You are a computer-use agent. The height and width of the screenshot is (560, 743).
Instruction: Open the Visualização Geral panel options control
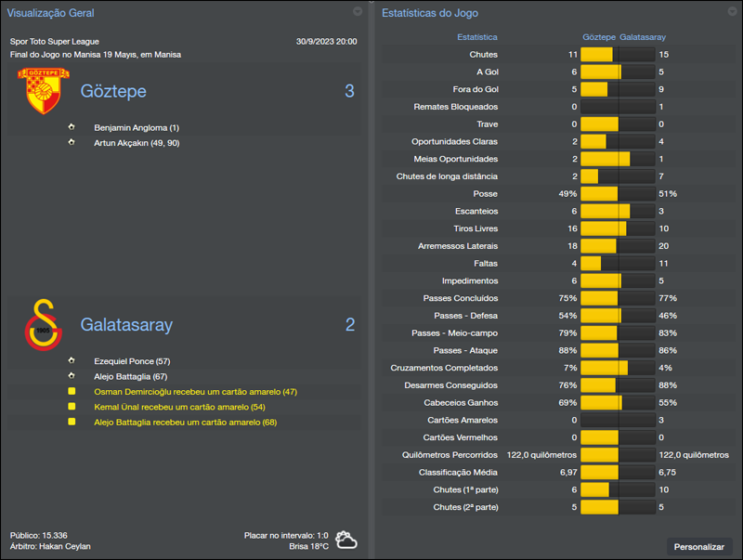357,12
